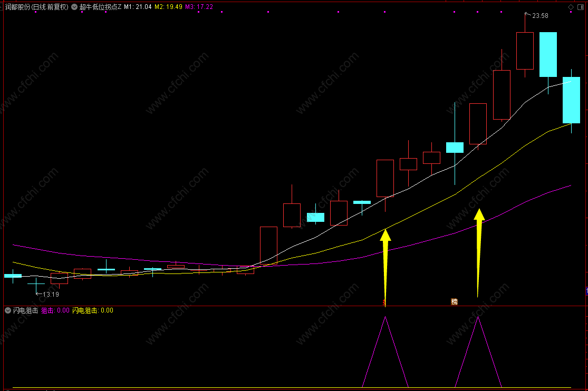
Task: Toggle the side panel layout icon
Action: (x=581, y=7)
